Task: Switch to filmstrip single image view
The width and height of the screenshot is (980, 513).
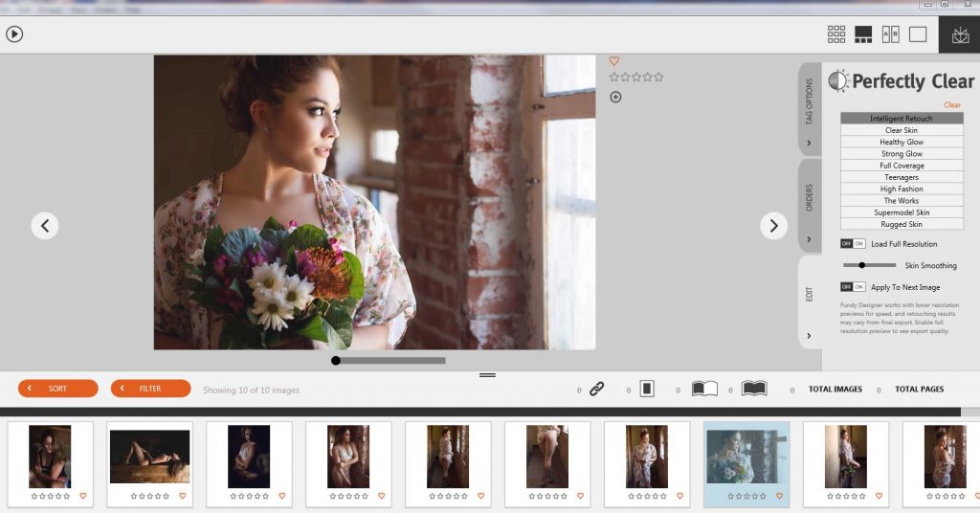Action: click(863, 34)
